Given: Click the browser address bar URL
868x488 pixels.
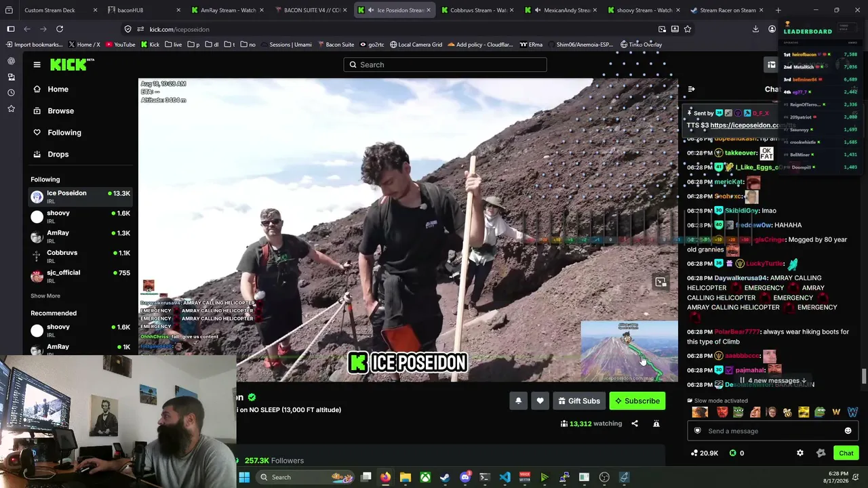Looking at the screenshot, I should coord(180,29).
